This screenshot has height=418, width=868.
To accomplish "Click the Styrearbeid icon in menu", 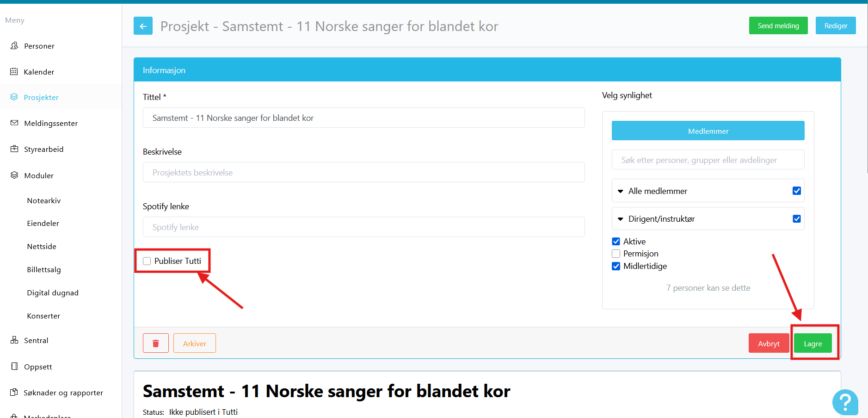I will 14,149.
